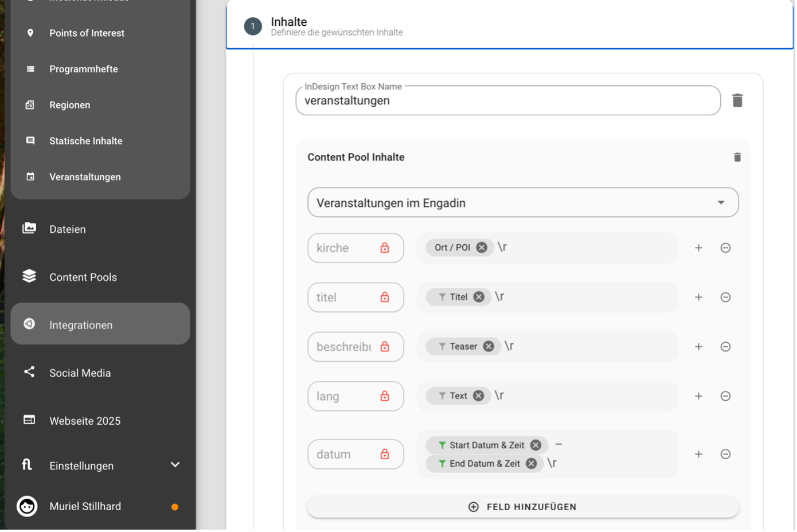Go to Social Media in sidebar
The image size is (797, 532).
[80, 373]
